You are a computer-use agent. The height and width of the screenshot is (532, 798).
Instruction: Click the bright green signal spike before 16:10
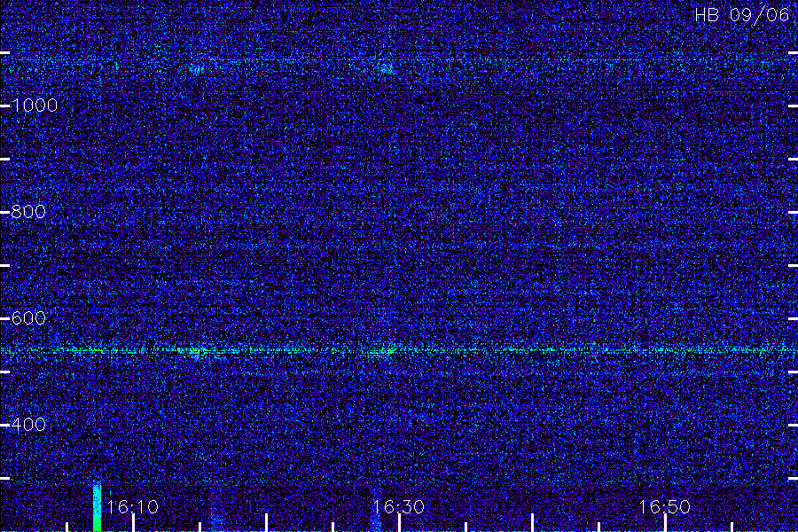click(x=97, y=507)
